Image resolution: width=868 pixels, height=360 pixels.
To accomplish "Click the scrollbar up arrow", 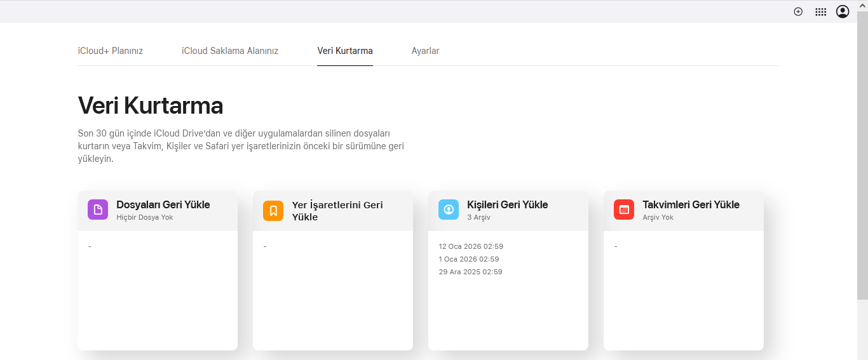I will (862, 5).
